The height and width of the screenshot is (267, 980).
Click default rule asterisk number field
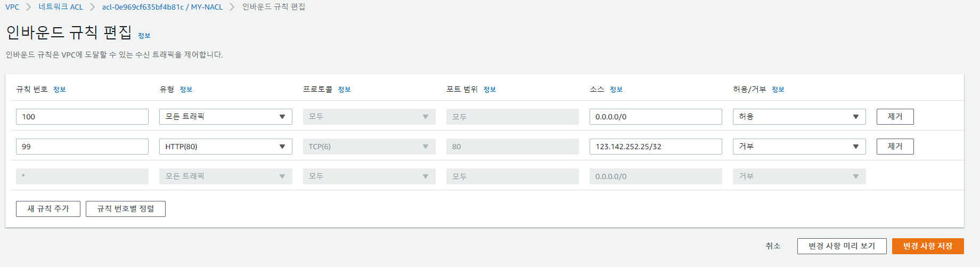82,176
